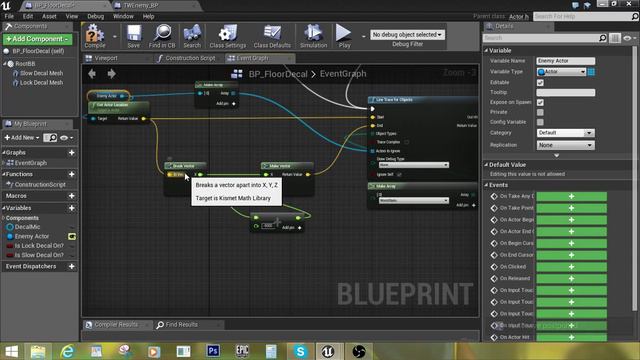Toggle Config Variable checkbox

(x=540, y=122)
